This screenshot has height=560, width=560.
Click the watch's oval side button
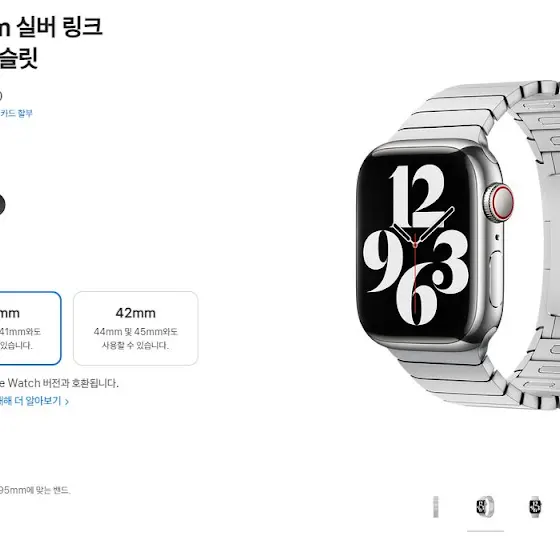[496, 279]
